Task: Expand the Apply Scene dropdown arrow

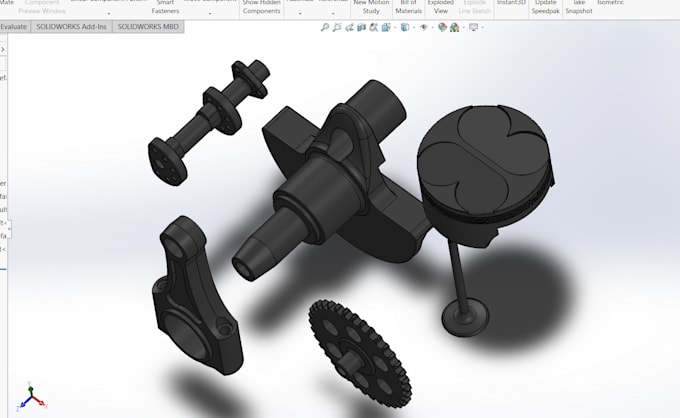Action: click(x=464, y=28)
